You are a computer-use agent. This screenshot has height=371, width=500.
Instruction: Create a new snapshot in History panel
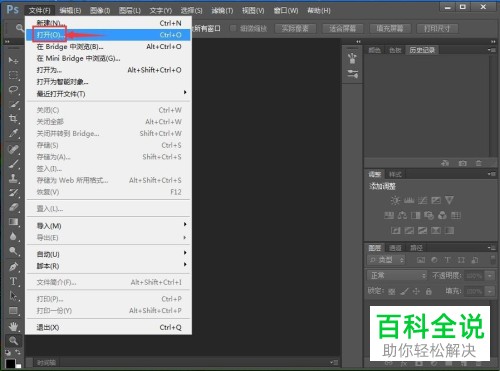462,163
